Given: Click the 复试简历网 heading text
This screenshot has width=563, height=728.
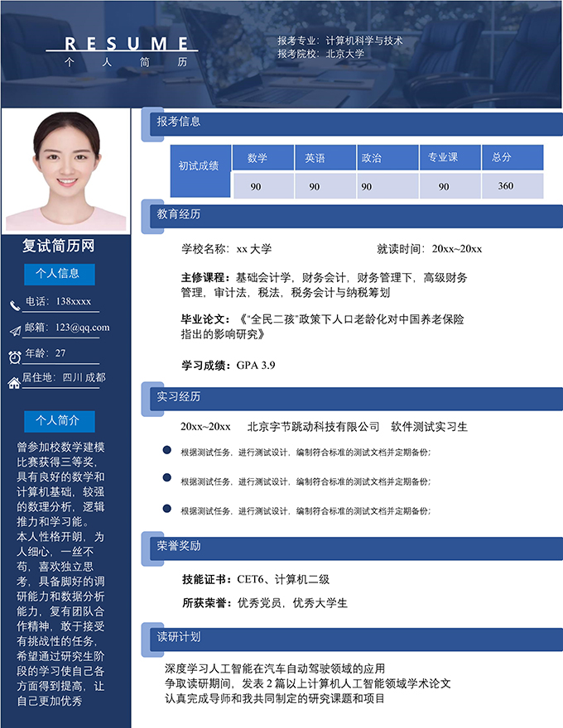Looking at the screenshot, I should pos(59,246).
